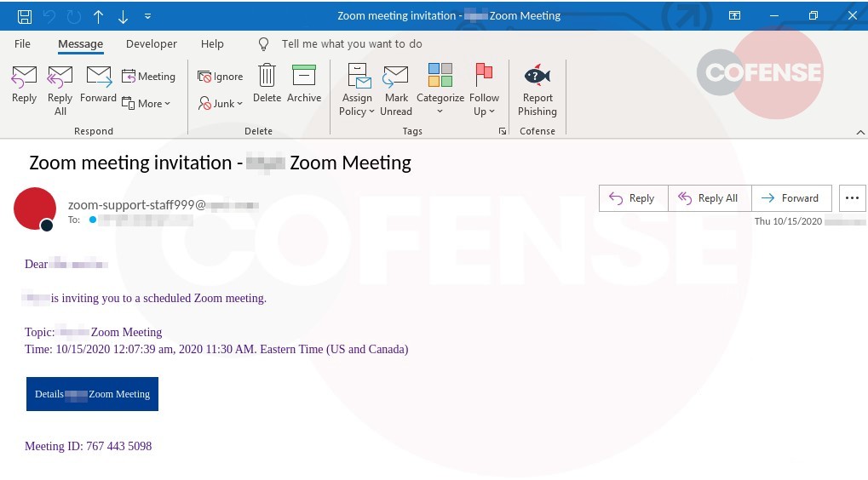Open the File menu
This screenshot has height=480, width=868.
click(x=22, y=43)
